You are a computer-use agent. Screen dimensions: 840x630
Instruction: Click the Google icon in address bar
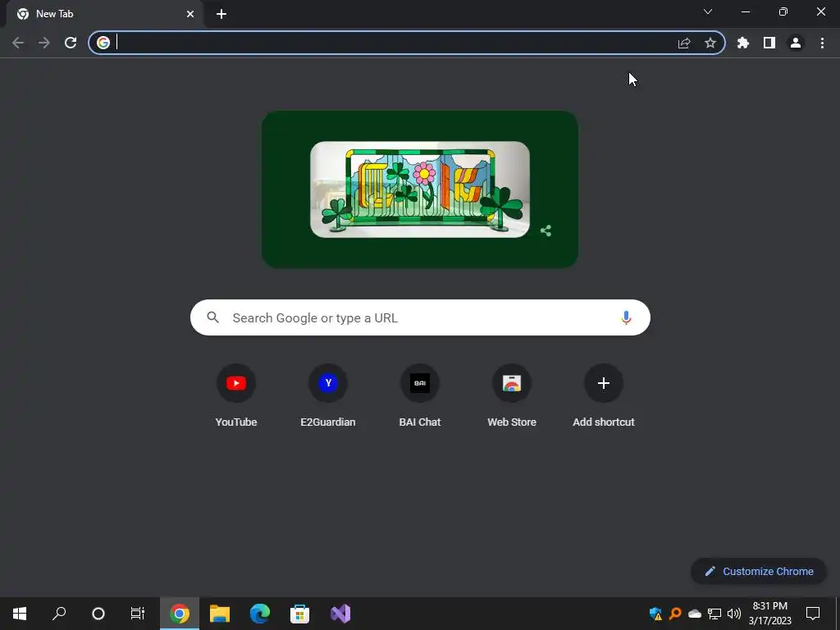[103, 43]
